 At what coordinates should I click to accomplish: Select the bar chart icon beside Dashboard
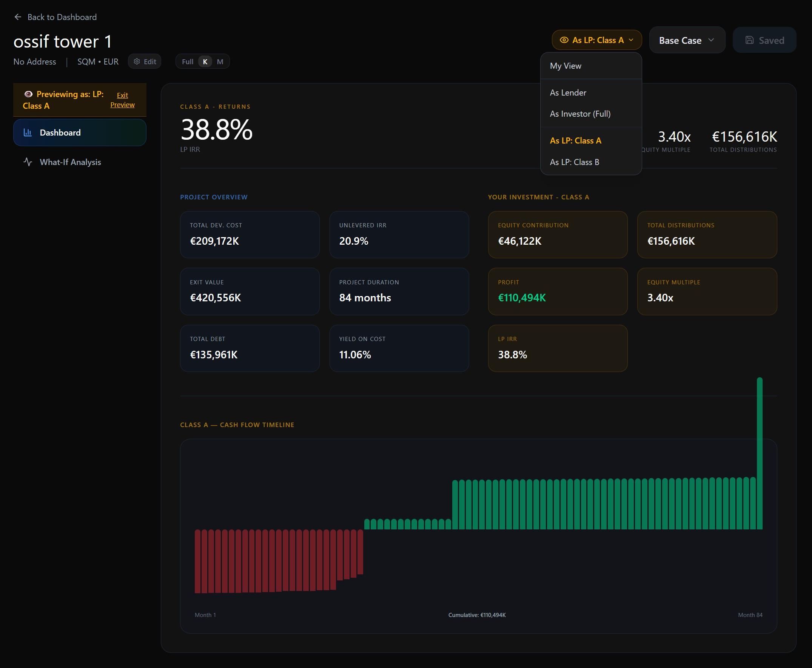(x=28, y=132)
